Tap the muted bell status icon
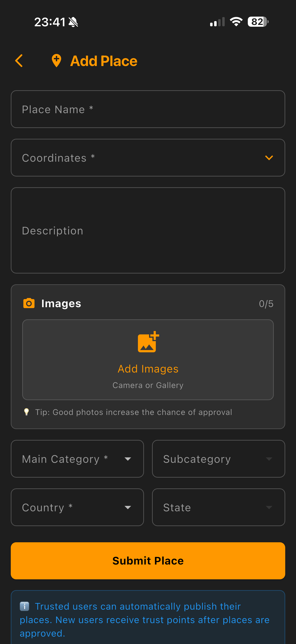 pyautogui.click(x=73, y=22)
